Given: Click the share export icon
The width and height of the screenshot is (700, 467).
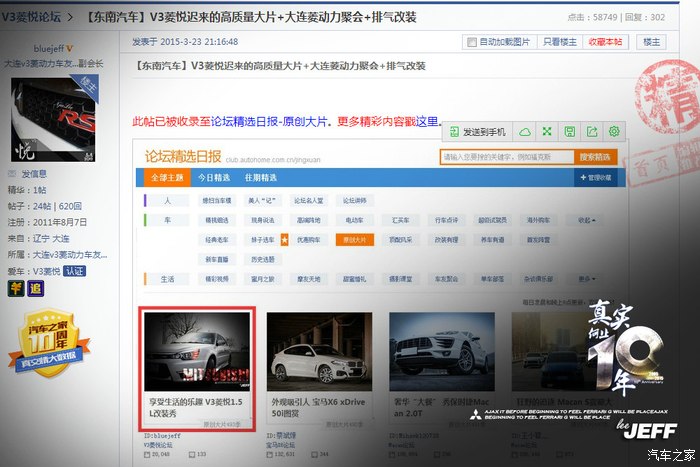Looking at the screenshot, I should point(591,132).
